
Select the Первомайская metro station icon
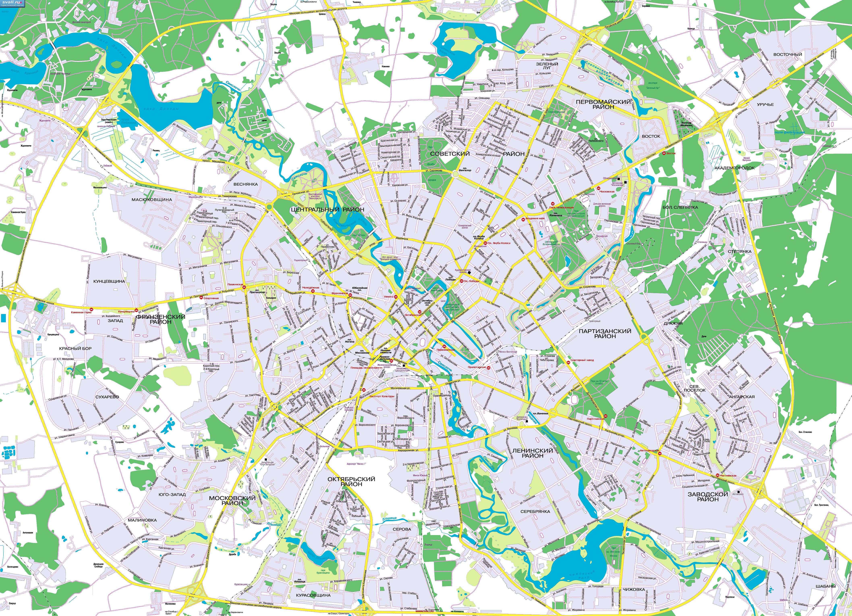(x=444, y=346)
